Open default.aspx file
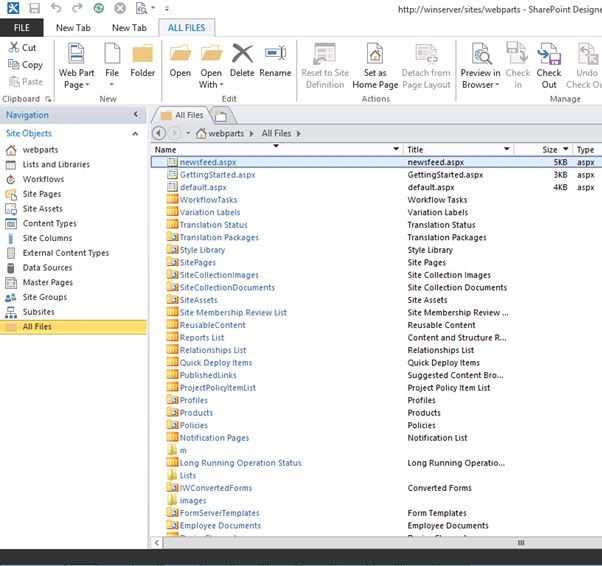 coord(203,188)
